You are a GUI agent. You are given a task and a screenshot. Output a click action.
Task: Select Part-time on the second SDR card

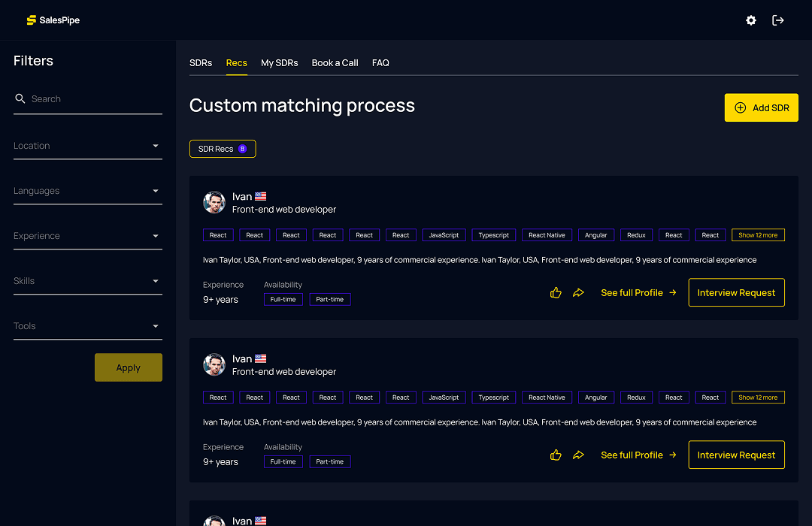pos(330,461)
